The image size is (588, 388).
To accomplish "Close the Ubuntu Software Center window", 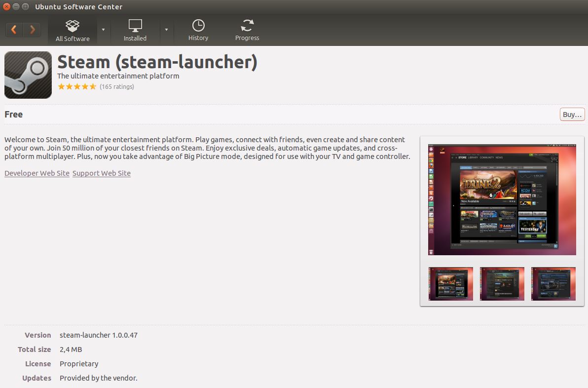I will click(6, 6).
